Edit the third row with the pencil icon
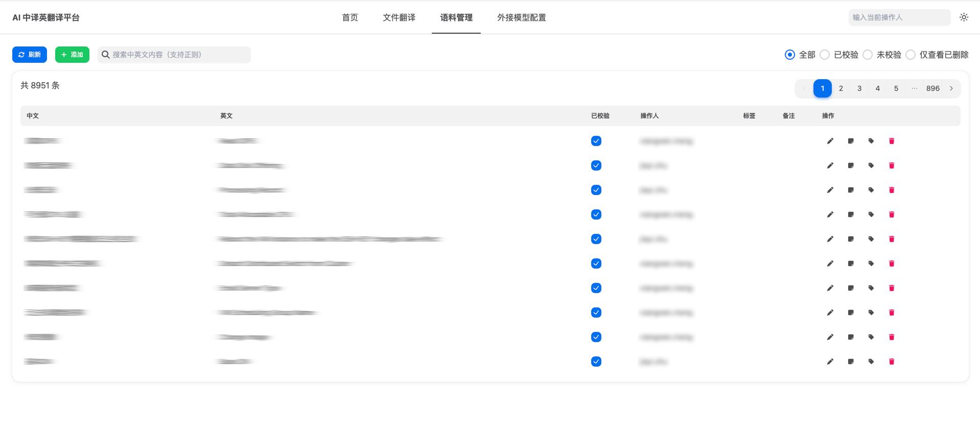980x433 pixels. tap(830, 190)
